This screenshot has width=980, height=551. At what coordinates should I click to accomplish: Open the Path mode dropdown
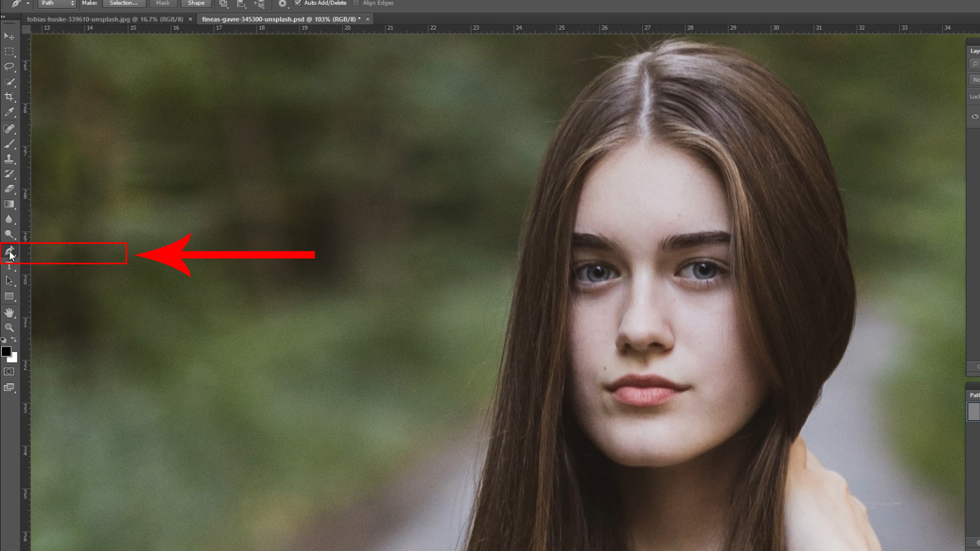(57, 3)
